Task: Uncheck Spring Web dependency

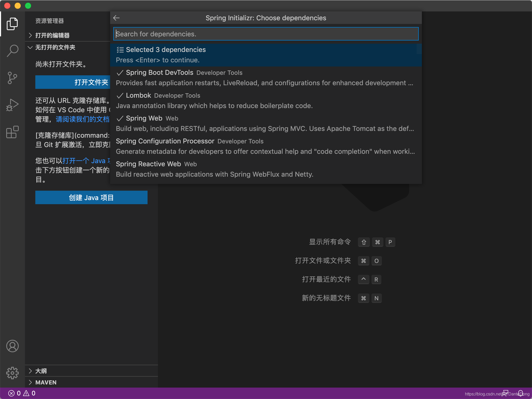Action: 266,123
